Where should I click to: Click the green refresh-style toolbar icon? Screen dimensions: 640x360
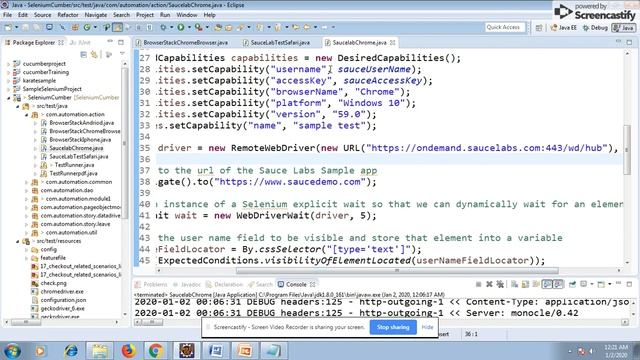(x=87, y=27)
